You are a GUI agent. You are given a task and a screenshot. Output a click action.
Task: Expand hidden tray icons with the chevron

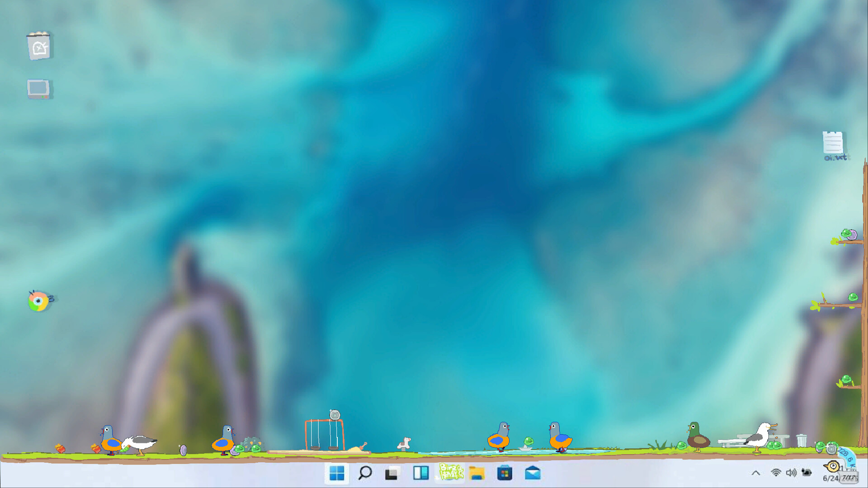tap(756, 473)
